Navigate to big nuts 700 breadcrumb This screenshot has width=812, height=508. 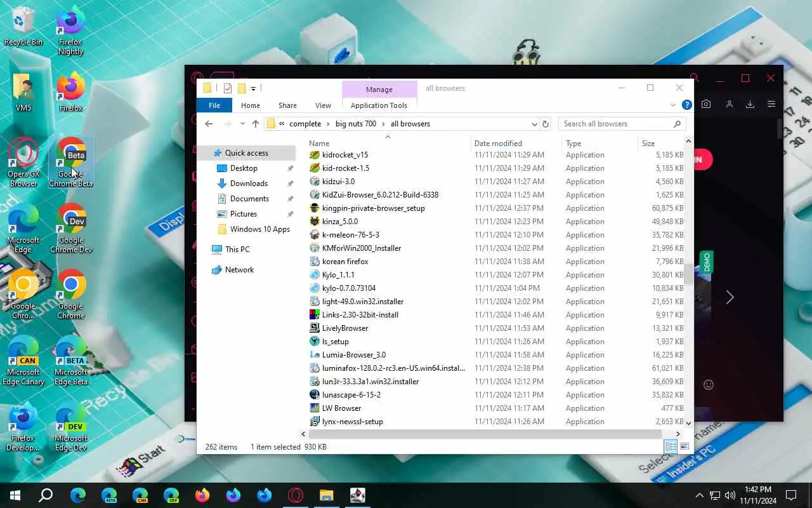[x=356, y=124]
